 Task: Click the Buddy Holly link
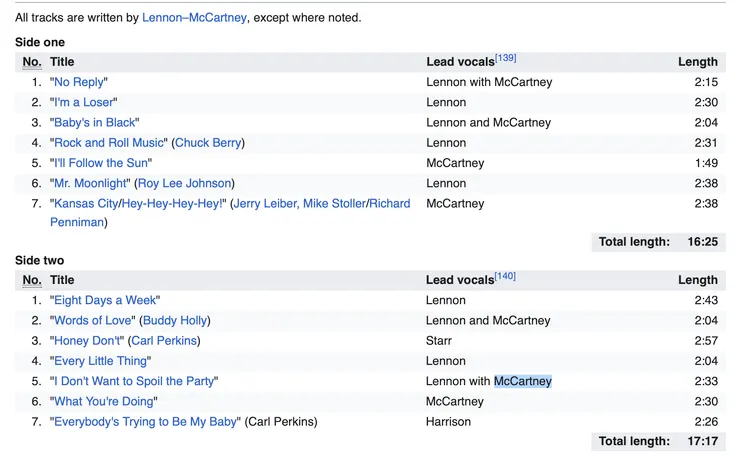coord(176,321)
